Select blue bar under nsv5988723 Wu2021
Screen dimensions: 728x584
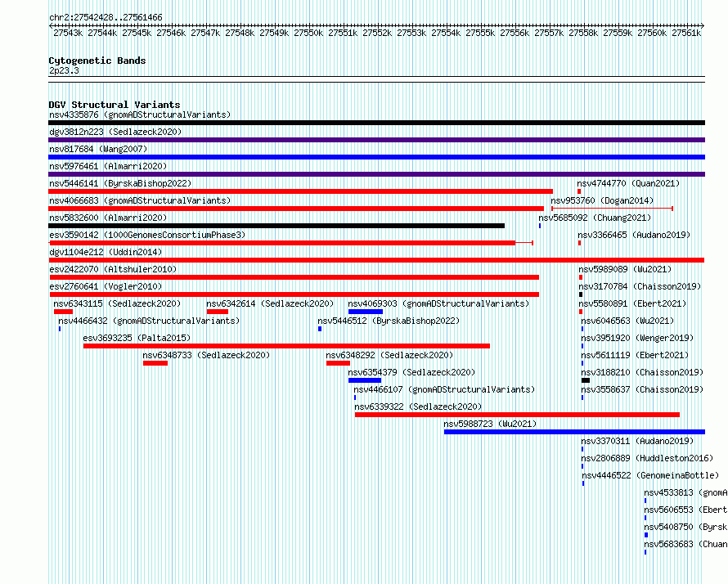[574, 432]
